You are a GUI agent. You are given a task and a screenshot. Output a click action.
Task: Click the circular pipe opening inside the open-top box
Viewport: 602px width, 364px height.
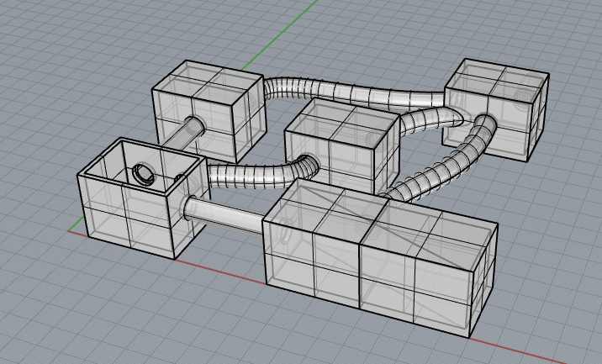point(144,174)
